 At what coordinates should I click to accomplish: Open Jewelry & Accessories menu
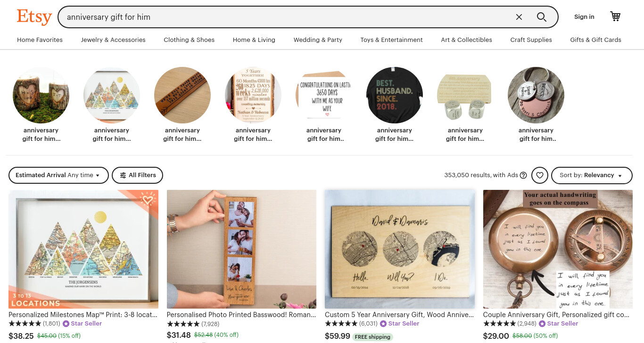coord(113,40)
